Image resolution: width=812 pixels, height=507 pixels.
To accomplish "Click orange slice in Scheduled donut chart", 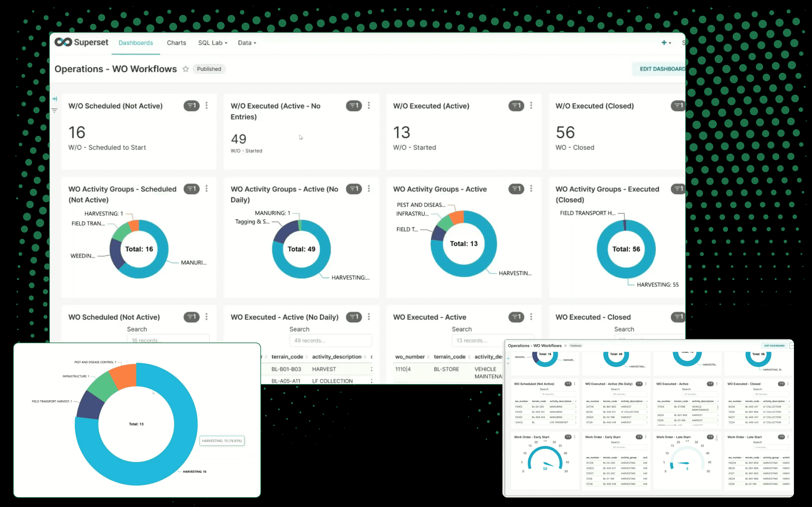I will 134,225.
